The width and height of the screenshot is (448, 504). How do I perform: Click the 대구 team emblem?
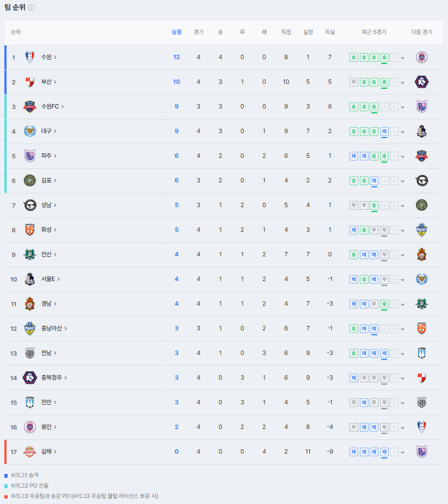point(30,131)
